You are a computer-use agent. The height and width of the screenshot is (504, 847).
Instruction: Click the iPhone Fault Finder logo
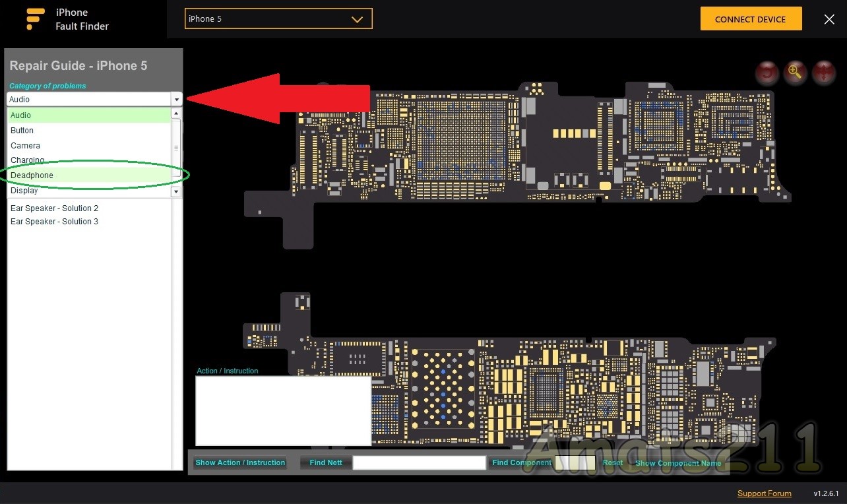[36, 19]
